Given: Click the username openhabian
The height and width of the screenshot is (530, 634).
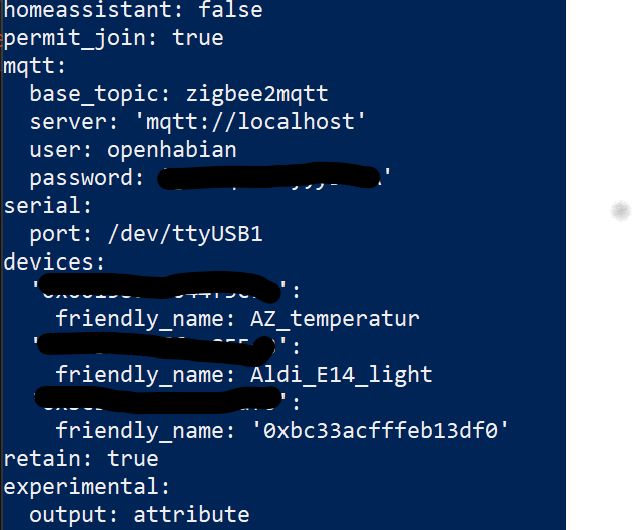Looking at the screenshot, I should click(171, 150).
